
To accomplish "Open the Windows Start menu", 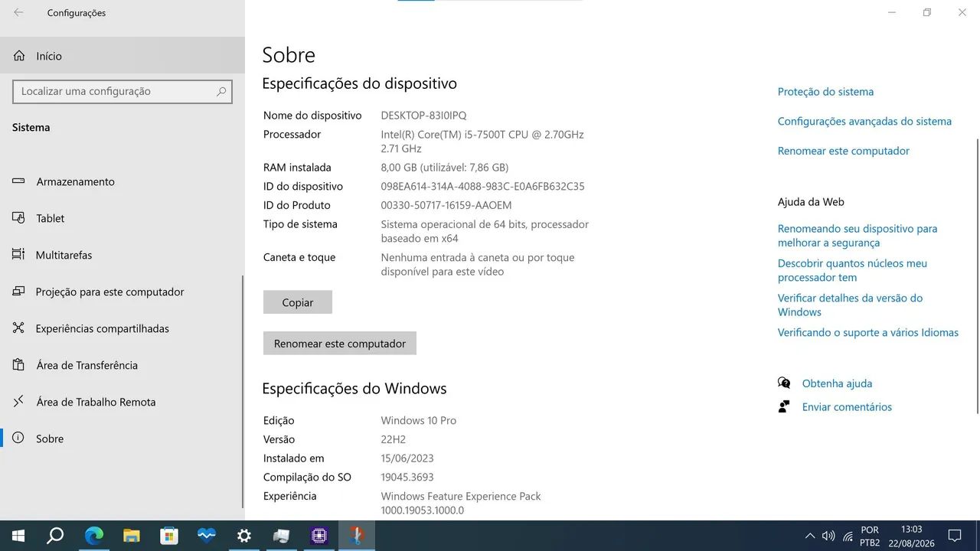I will tap(18, 536).
